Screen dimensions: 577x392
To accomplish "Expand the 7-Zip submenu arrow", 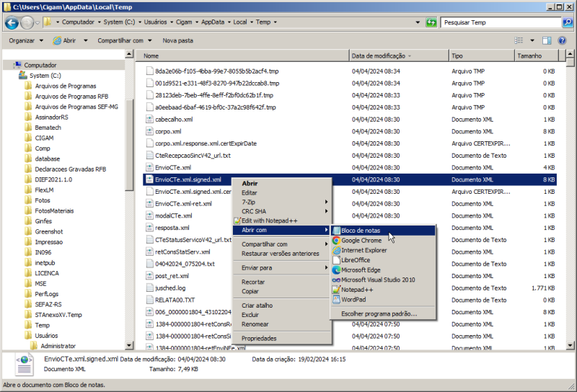I will click(x=326, y=202).
